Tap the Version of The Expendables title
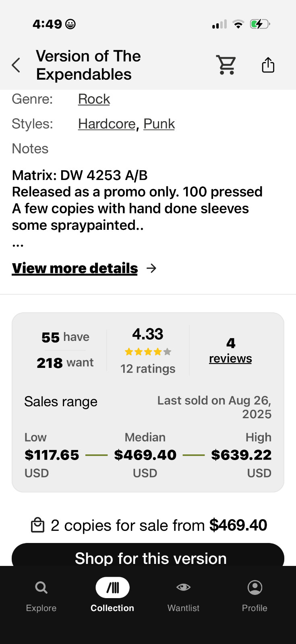The height and width of the screenshot is (644, 296). point(89,65)
